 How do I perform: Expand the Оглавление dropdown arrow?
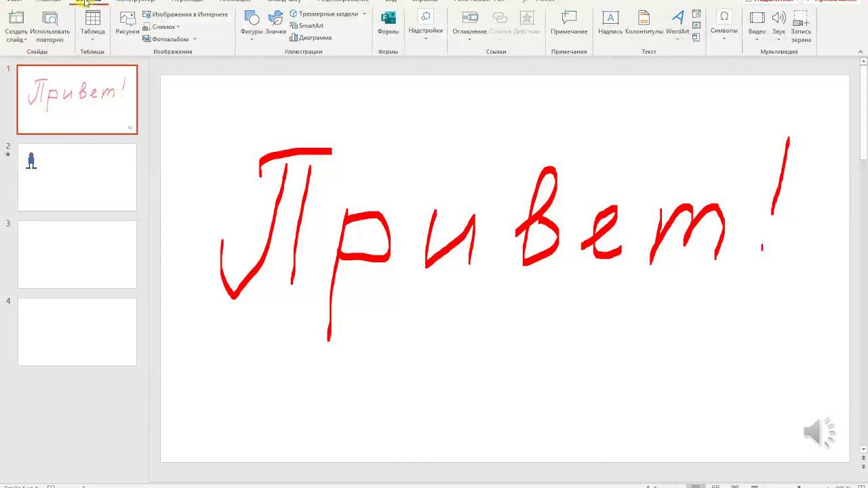[469, 39]
